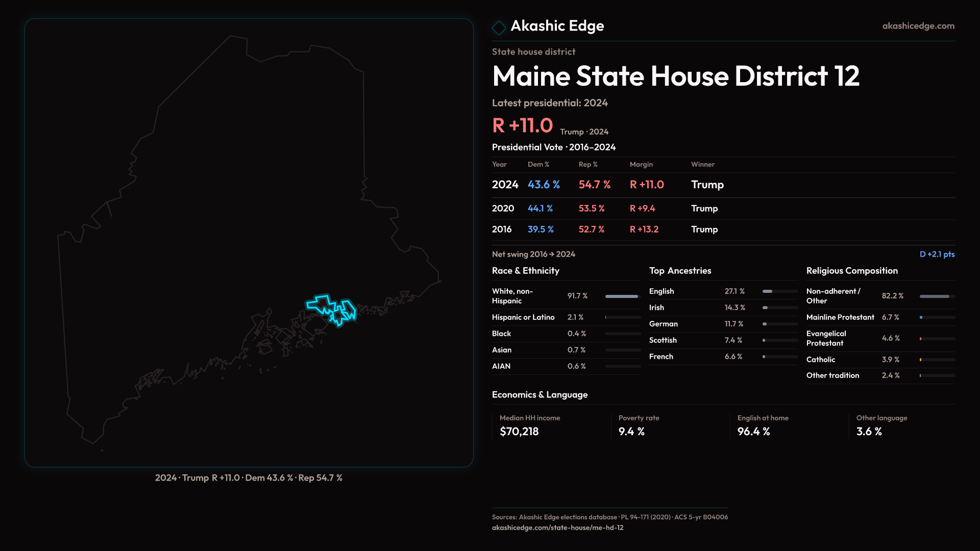Click the Catholic yellow indicator bar
Viewport: 980px width, 551px height.
[920, 360]
